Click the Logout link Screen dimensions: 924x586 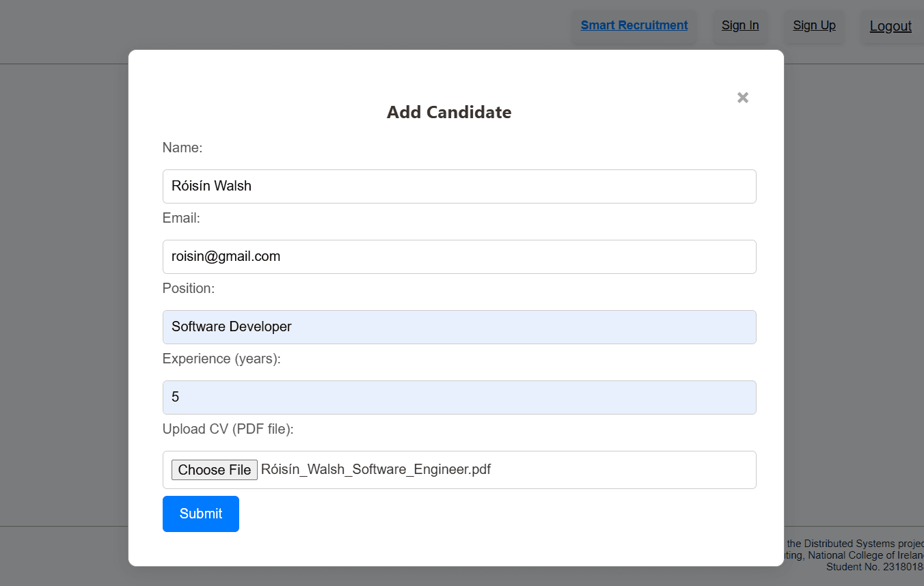(x=891, y=26)
